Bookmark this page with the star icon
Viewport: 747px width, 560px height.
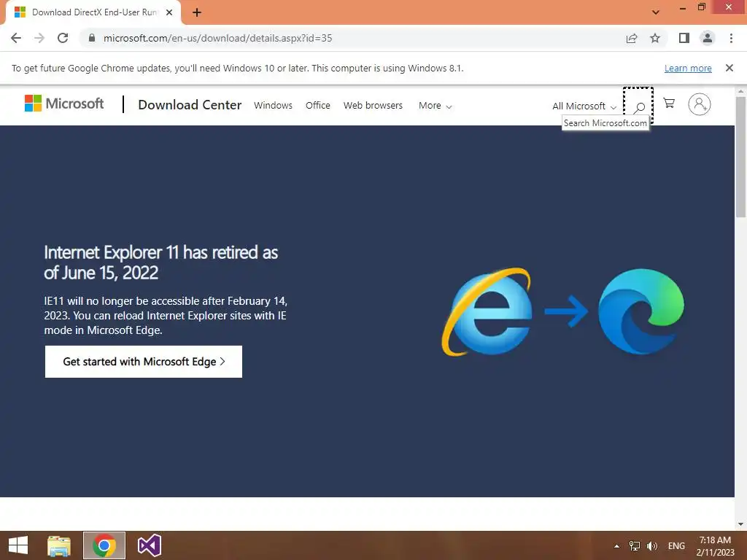click(x=655, y=38)
